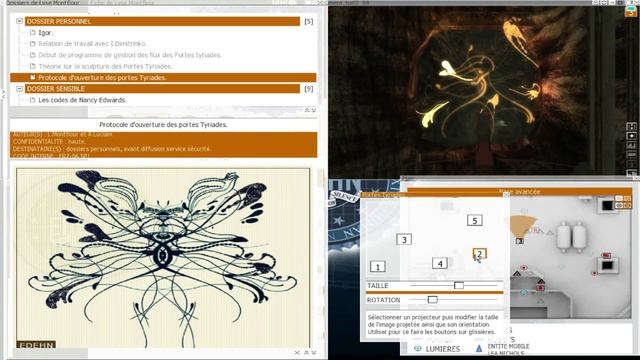Click the [9] count beside DOSSIER SENSIBLE
640x360 pixels.
pos(309,89)
